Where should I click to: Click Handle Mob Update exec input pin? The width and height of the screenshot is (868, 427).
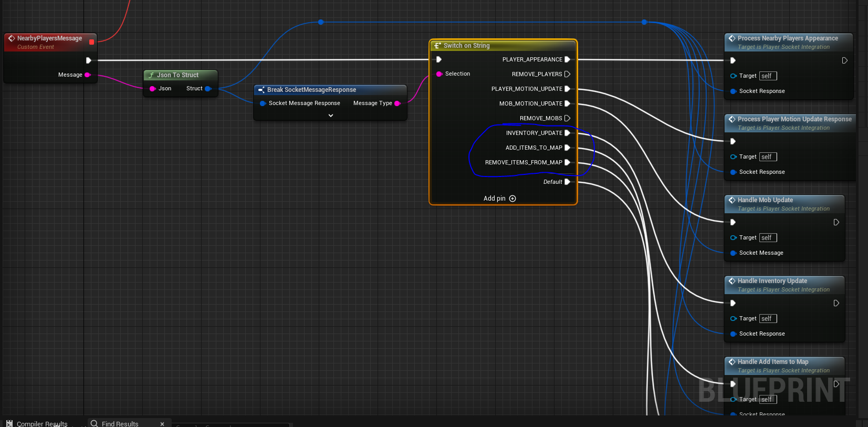[x=733, y=222]
